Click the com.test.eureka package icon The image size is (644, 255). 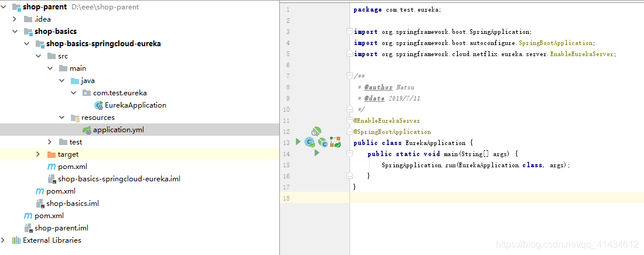click(x=86, y=93)
